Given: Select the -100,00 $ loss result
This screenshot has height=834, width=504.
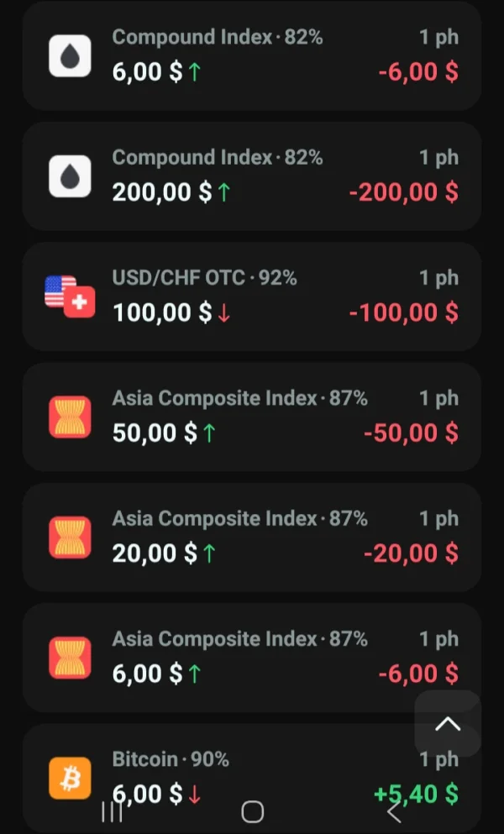Looking at the screenshot, I should [404, 312].
